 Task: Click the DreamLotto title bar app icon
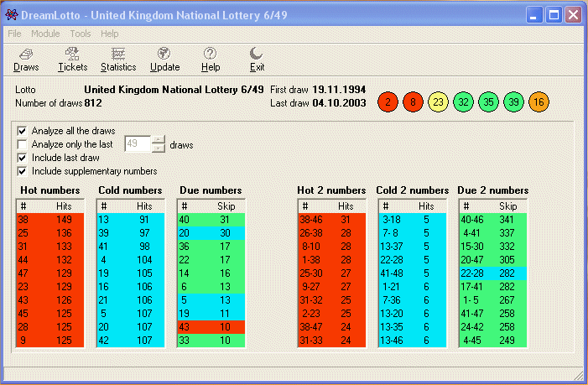[11, 15]
